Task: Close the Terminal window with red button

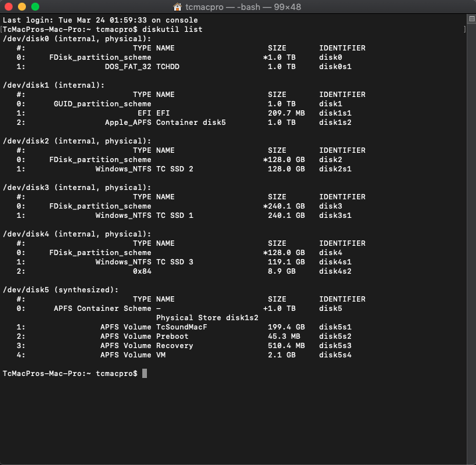Action: pos(9,7)
